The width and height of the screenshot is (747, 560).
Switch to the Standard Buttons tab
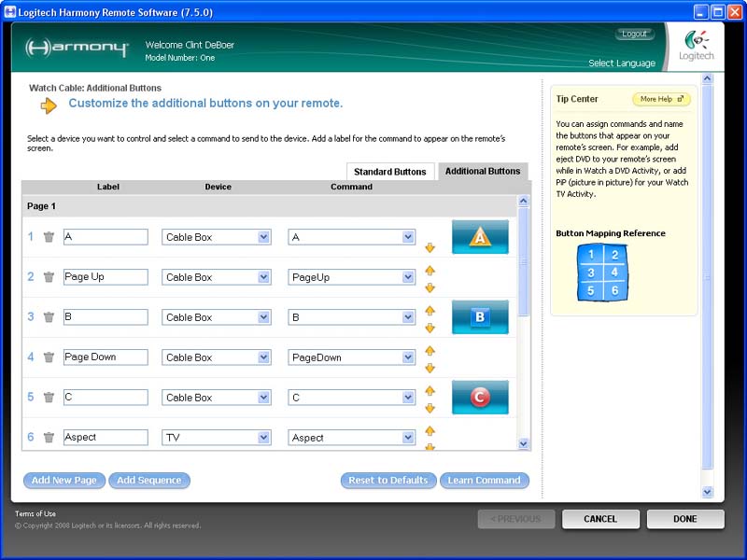pyautogui.click(x=390, y=172)
